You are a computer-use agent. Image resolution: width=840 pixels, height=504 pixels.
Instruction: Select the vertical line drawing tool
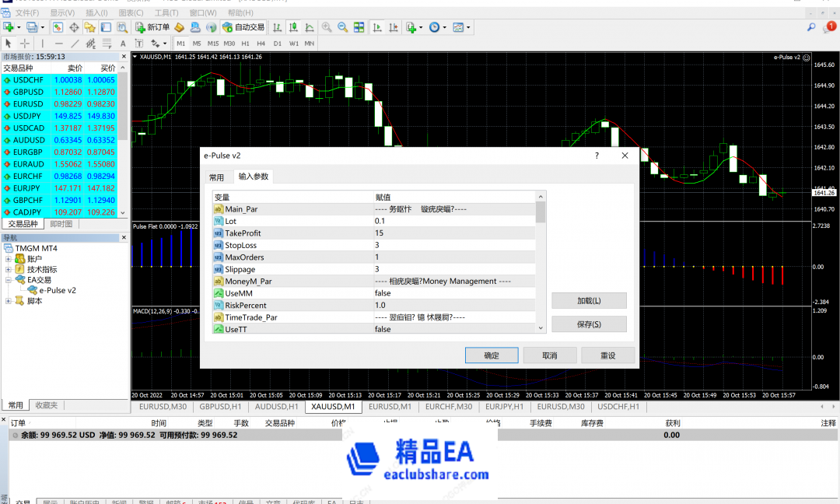[x=42, y=44]
